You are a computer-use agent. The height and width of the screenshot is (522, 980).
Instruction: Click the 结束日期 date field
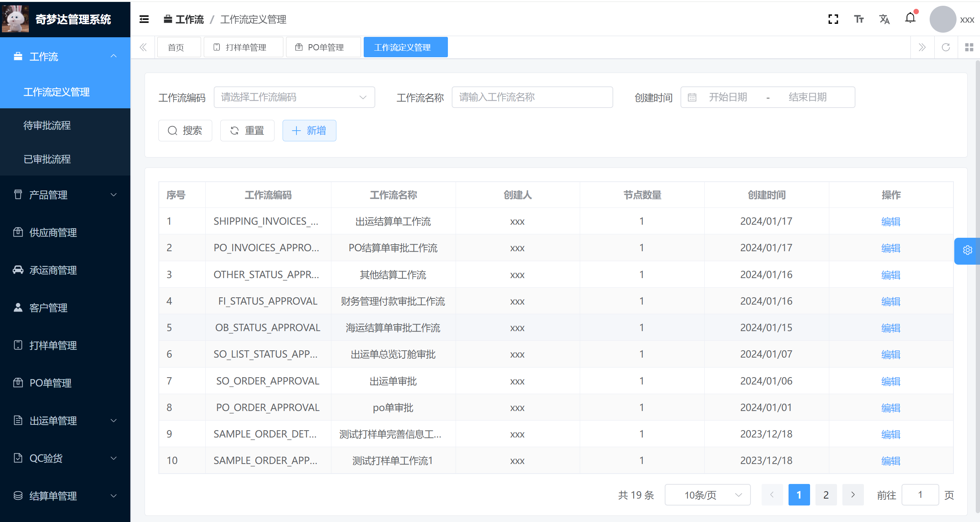(x=807, y=98)
